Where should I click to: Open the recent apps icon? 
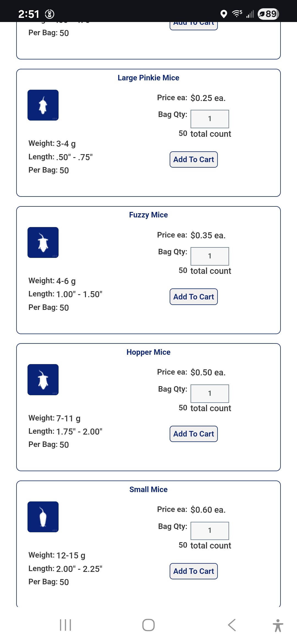[x=65, y=625]
